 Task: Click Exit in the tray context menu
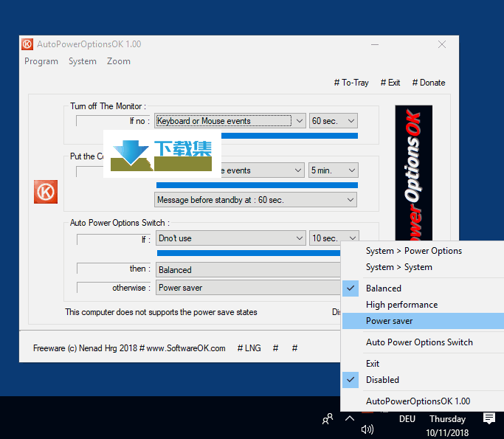(423, 364)
